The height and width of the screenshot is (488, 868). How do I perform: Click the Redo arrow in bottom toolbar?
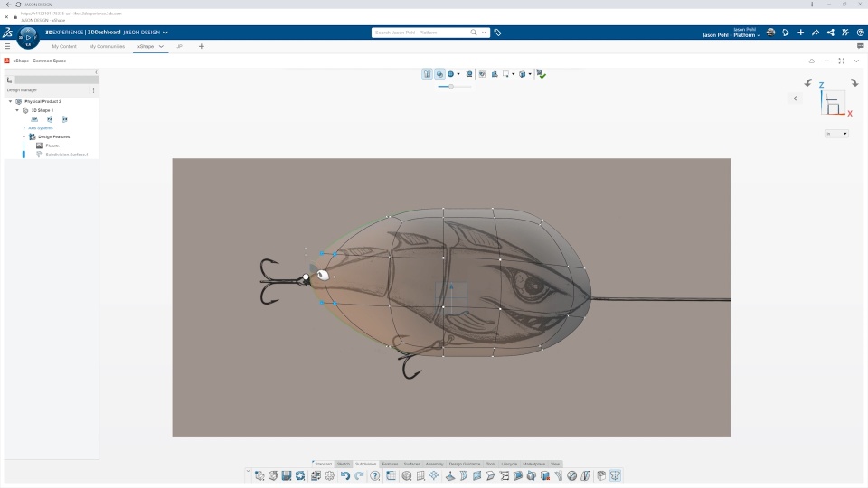pyautogui.click(x=359, y=476)
